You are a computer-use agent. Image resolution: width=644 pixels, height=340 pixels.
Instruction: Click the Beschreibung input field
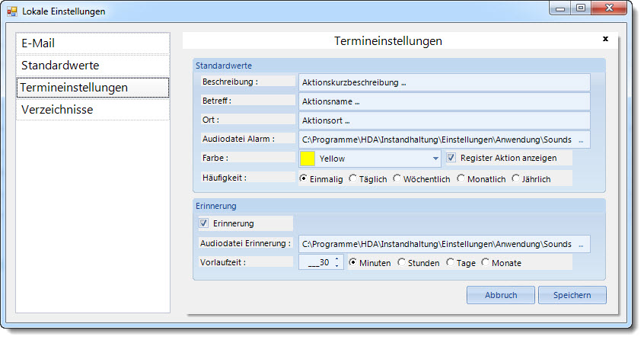[x=445, y=82]
